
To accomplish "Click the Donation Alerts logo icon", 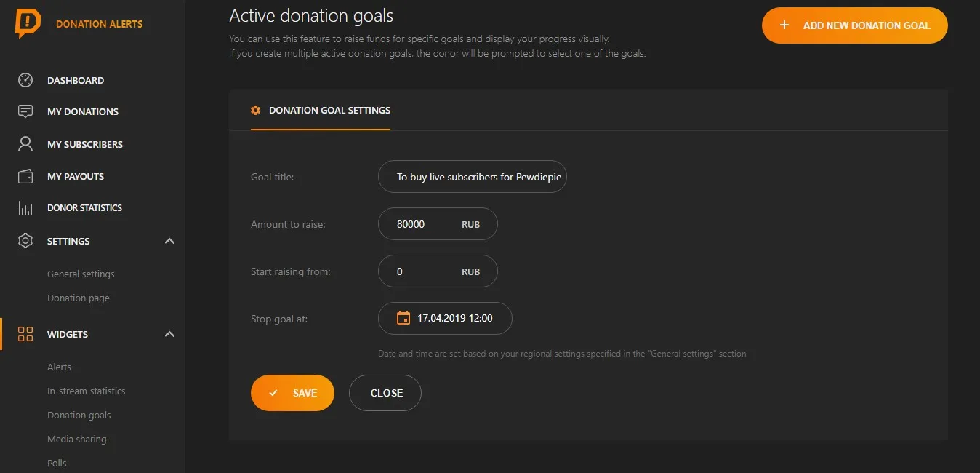I will 28,23.
